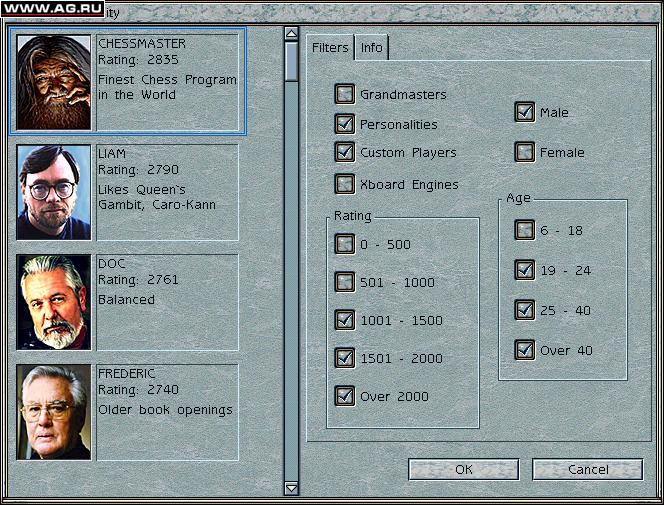Click the scrollbar down arrow

(x=291, y=488)
